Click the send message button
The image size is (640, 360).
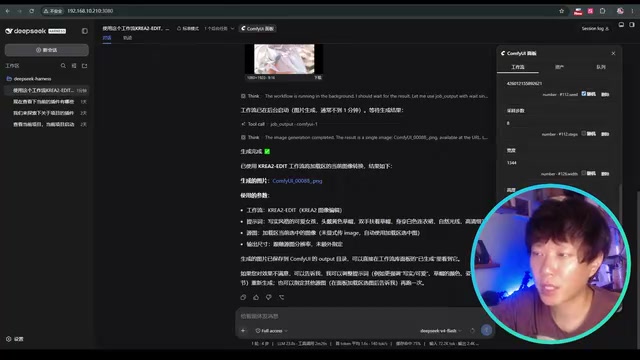[x=486, y=330]
